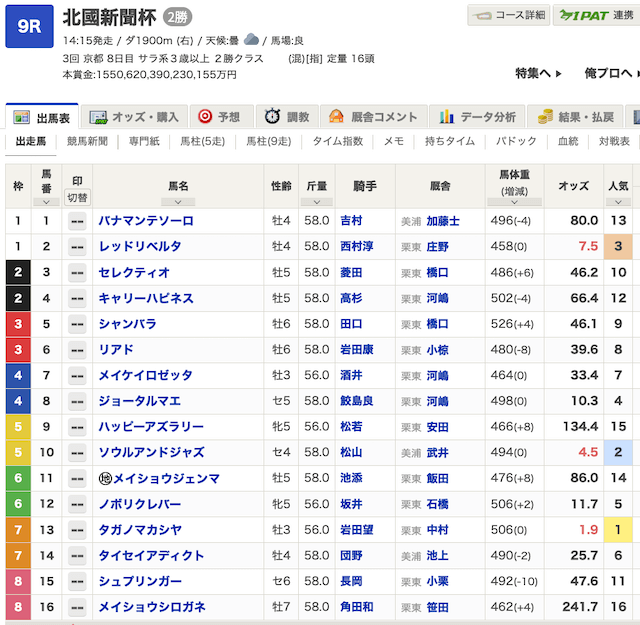This screenshot has height=625, width=640.
Task: Toggle the 印 mark box for ジョータルマエ
Action: click(76, 401)
